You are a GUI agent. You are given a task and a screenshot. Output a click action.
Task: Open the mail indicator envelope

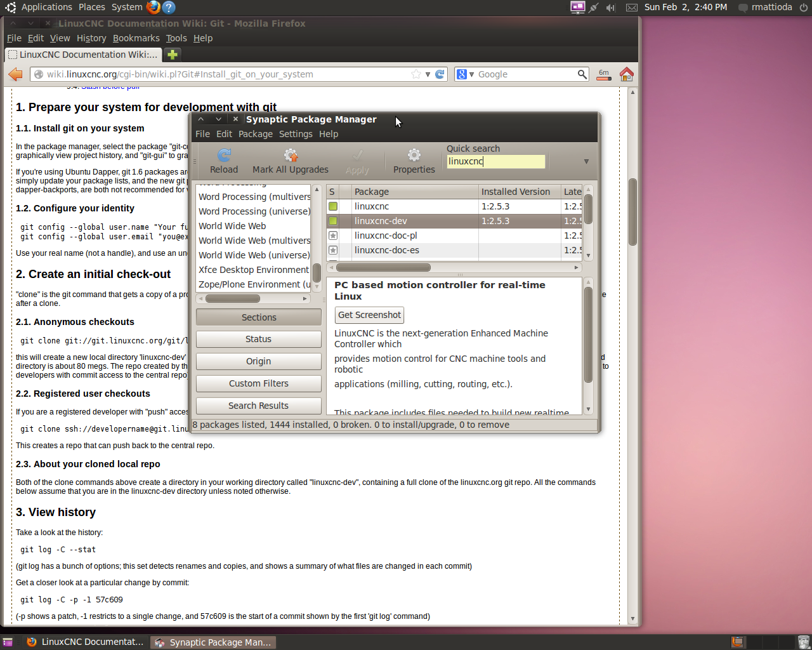click(x=632, y=8)
